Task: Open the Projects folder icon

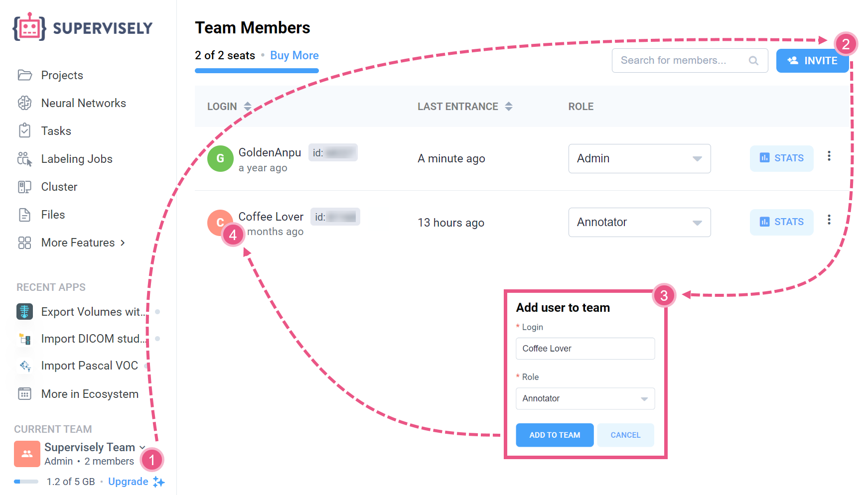Action: (24, 75)
